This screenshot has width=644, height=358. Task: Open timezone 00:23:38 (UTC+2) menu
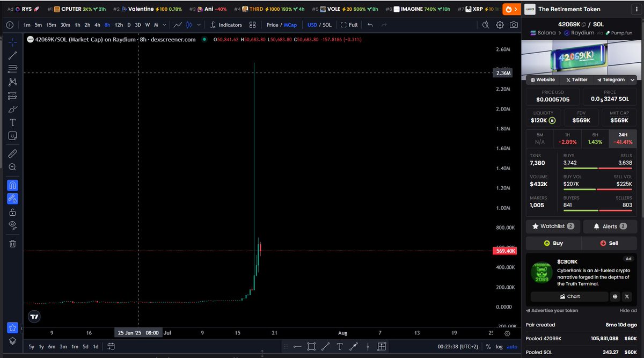(x=457, y=346)
